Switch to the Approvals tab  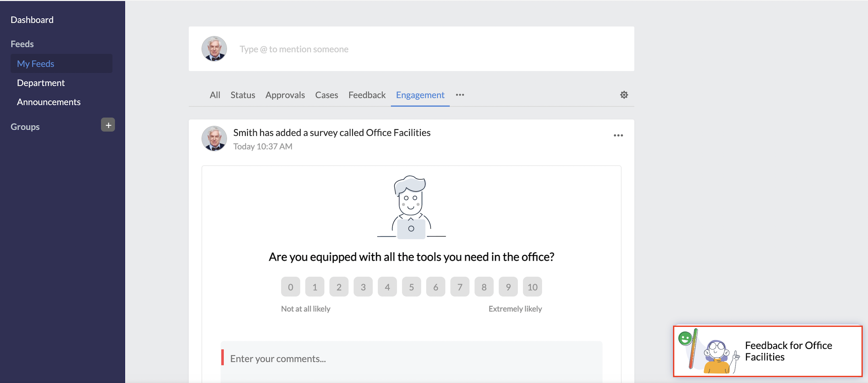[x=285, y=95]
